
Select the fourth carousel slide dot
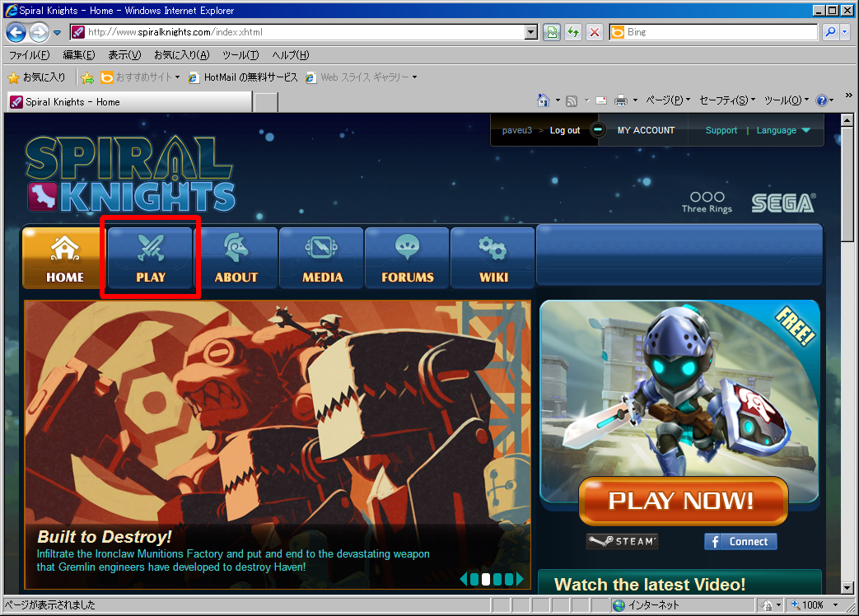[508, 579]
